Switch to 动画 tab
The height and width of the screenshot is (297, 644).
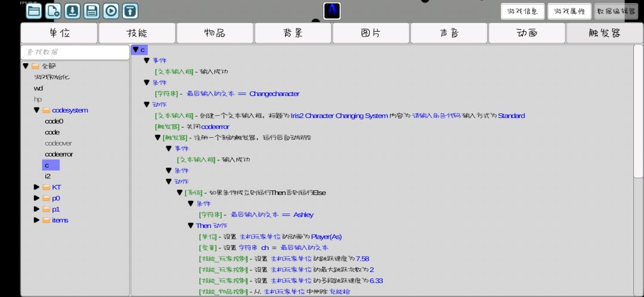coord(527,33)
